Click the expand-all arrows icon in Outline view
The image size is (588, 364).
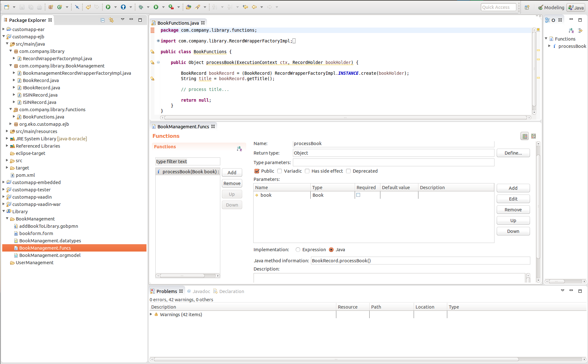(x=580, y=30)
